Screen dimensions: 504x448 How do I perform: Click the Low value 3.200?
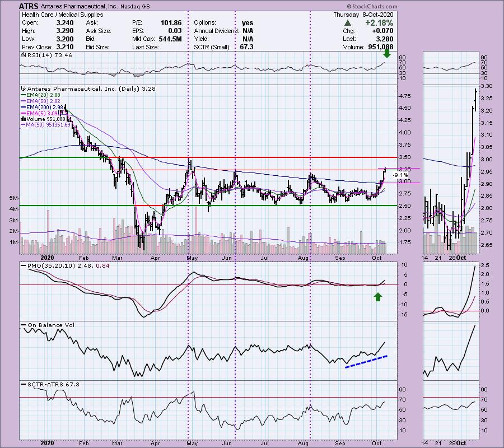(65, 39)
